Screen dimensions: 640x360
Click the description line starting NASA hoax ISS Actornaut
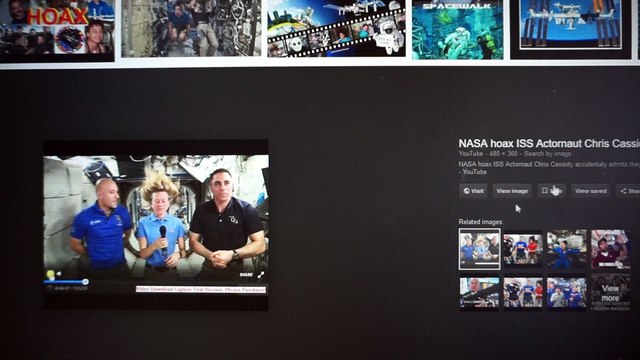point(549,164)
